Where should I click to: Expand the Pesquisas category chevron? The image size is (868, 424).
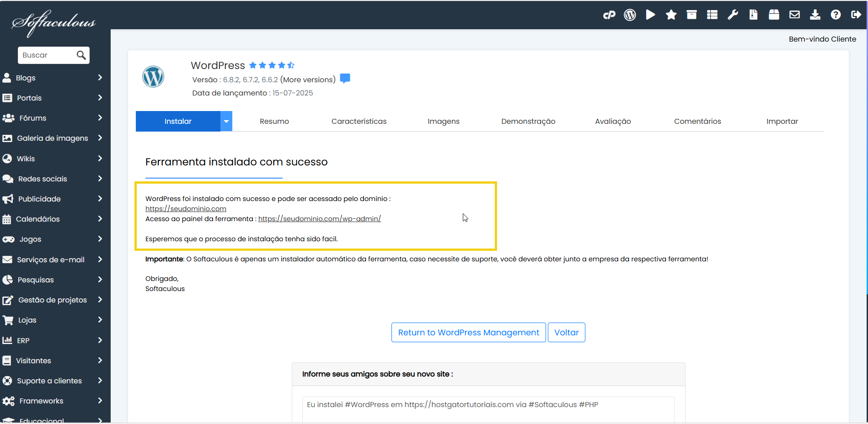click(100, 280)
